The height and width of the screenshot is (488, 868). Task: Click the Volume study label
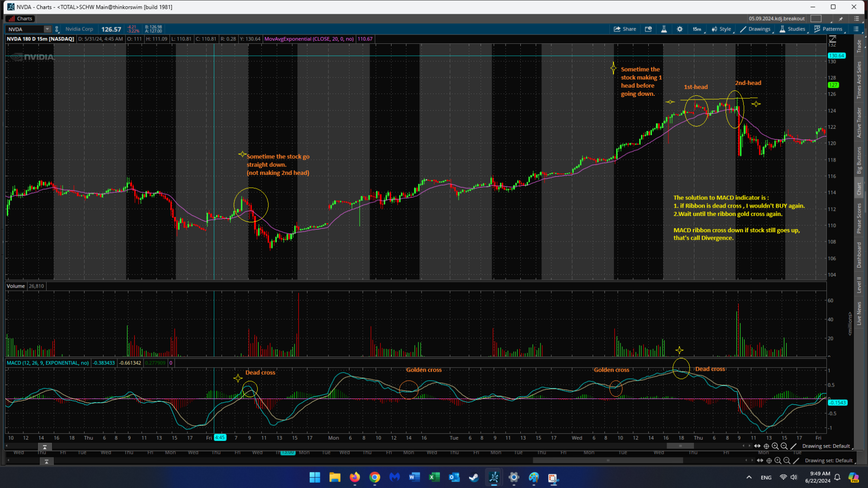[x=16, y=286]
